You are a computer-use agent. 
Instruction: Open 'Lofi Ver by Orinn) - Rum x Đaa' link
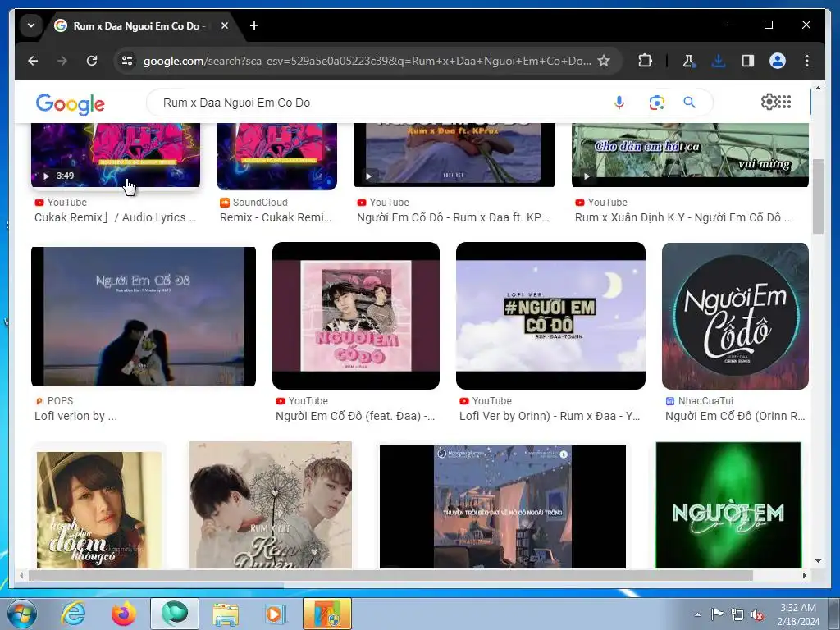coord(550,416)
